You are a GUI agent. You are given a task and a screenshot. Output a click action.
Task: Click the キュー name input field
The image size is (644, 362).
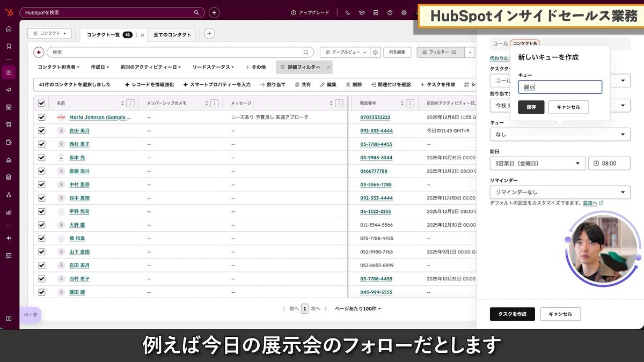pos(560,87)
